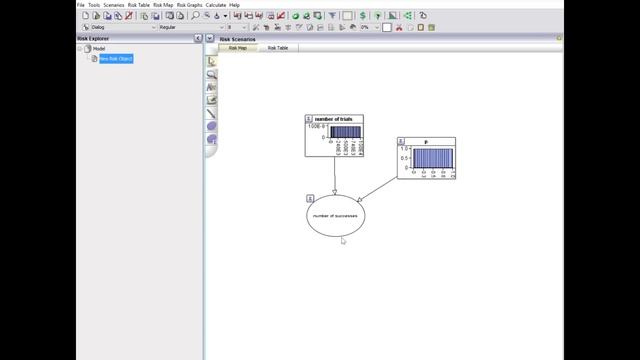Click the Open model icon in toolbar
This screenshot has height=360, width=640.
click(x=96, y=16)
